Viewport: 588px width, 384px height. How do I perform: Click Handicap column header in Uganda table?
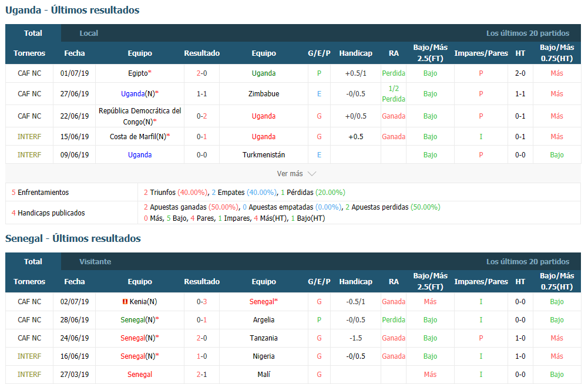click(x=355, y=53)
